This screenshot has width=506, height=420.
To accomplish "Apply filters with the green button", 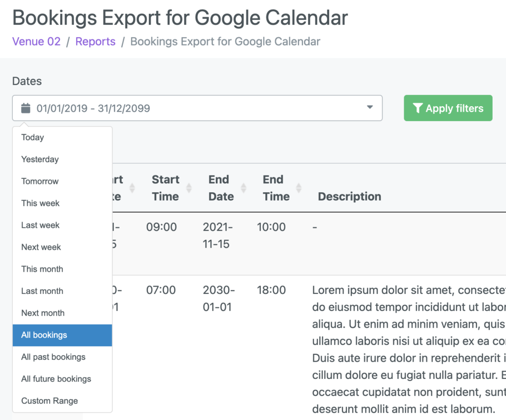I will [448, 108].
